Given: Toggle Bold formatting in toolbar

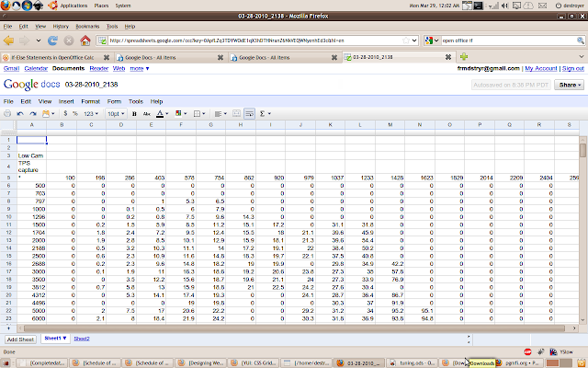Looking at the screenshot, I should (x=134, y=113).
